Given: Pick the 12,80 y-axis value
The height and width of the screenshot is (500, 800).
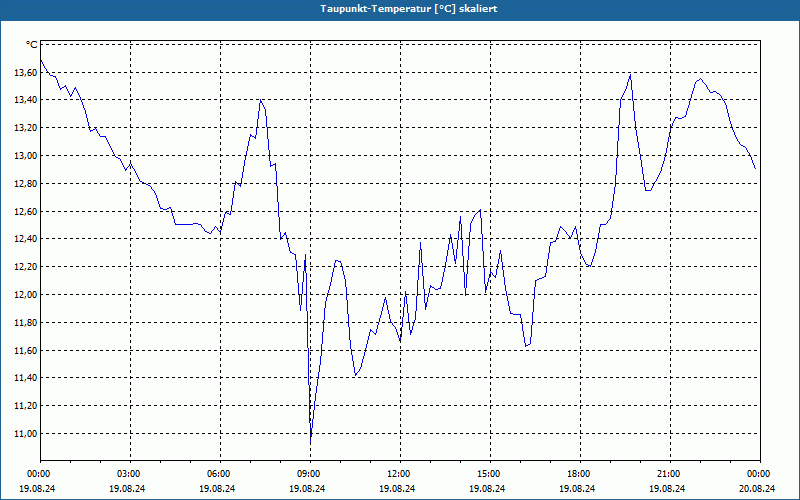Looking at the screenshot, I should tap(26, 183).
